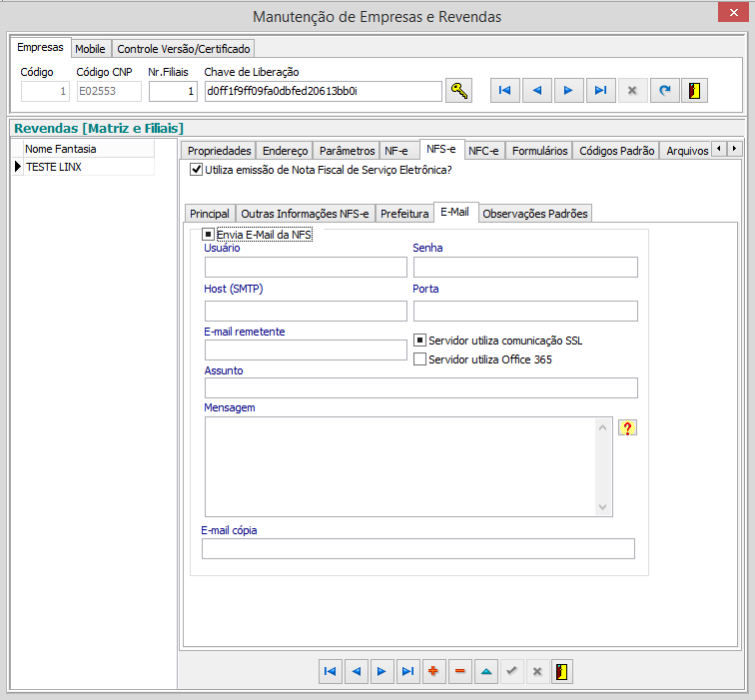This screenshot has width=755, height=700.
Task: Open the Controle Versão/Certificado tab
Action: click(185, 48)
